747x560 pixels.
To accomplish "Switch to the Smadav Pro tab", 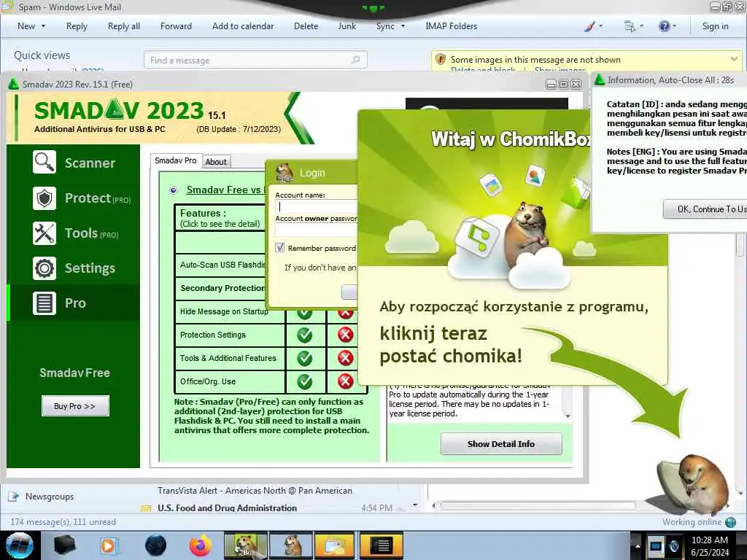I will pos(176,160).
